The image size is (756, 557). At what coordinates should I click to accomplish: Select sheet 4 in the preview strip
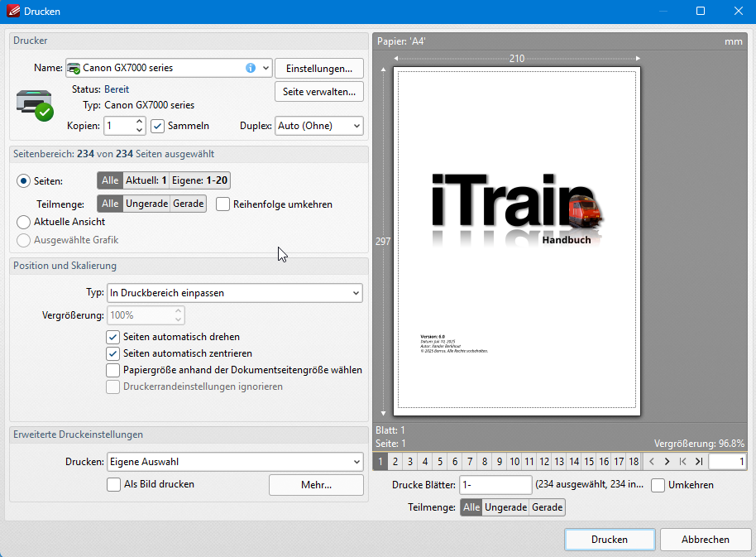425,462
